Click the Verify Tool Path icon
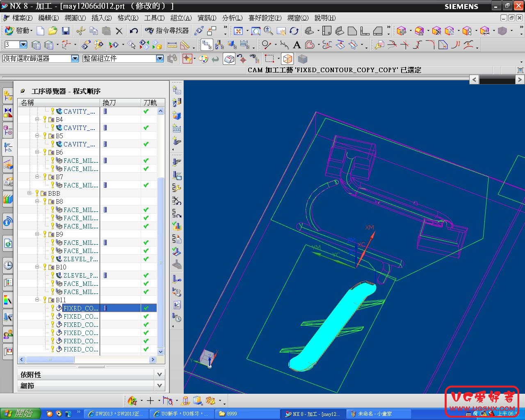 coord(177,226)
